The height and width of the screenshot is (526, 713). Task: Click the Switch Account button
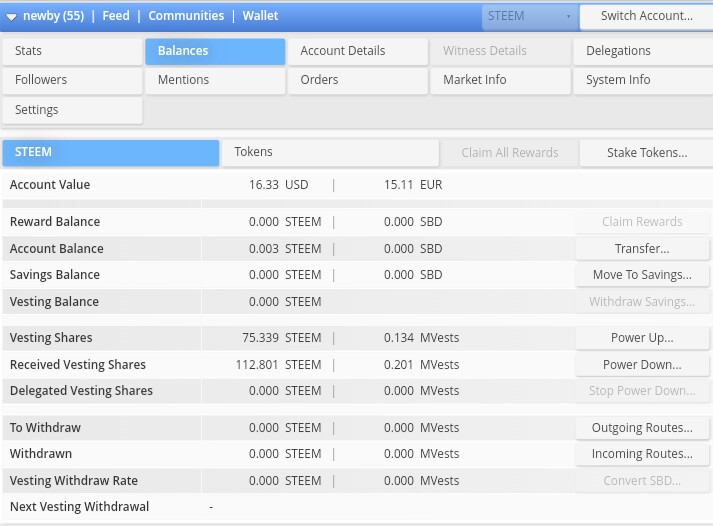(x=647, y=16)
